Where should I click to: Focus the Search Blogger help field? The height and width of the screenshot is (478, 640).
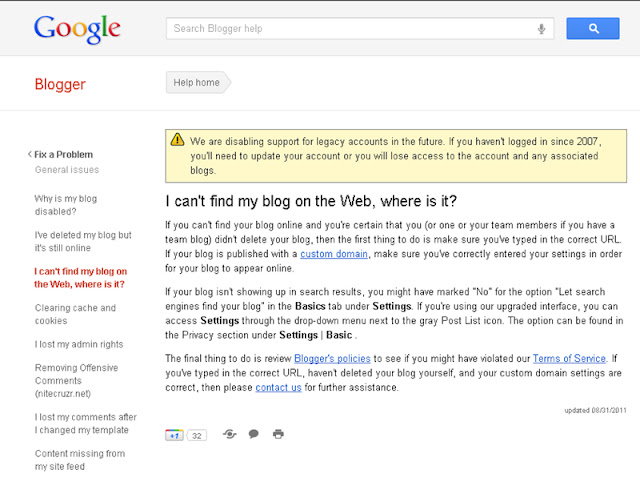360,29
